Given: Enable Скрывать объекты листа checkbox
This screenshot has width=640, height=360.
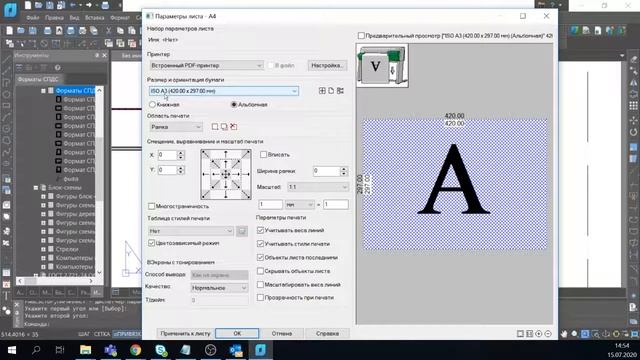Looking at the screenshot, I should (260, 271).
